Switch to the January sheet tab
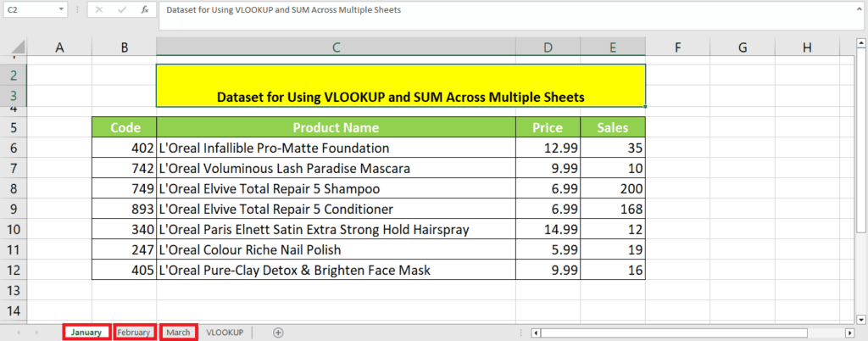The width and height of the screenshot is (868, 341). (86, 333)
